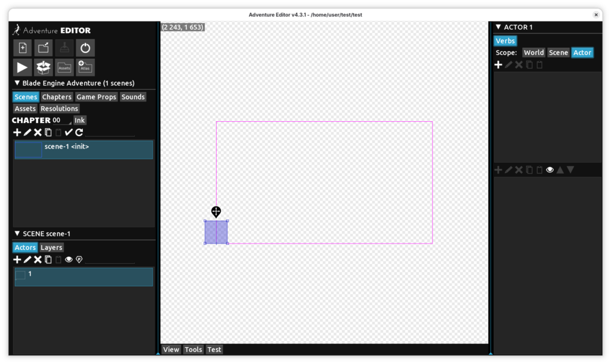Set scope to World

coord(534,53)
